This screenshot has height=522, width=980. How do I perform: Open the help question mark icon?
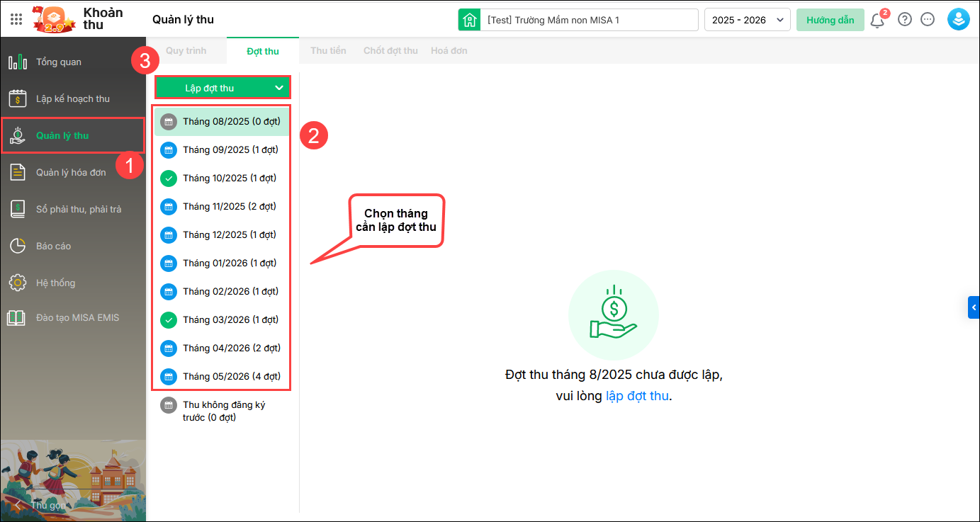[x=905, y=20]
